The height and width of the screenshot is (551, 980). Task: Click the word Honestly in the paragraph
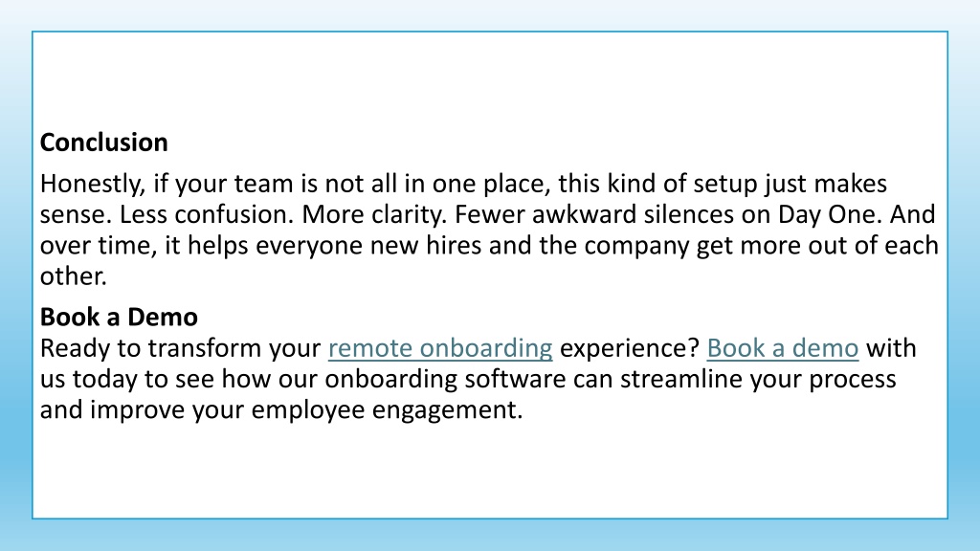pyautogui.click(x=93, y=185)
